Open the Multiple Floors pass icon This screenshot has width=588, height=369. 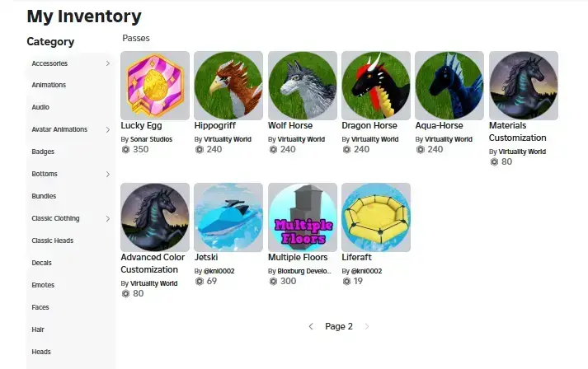[303, 217]
